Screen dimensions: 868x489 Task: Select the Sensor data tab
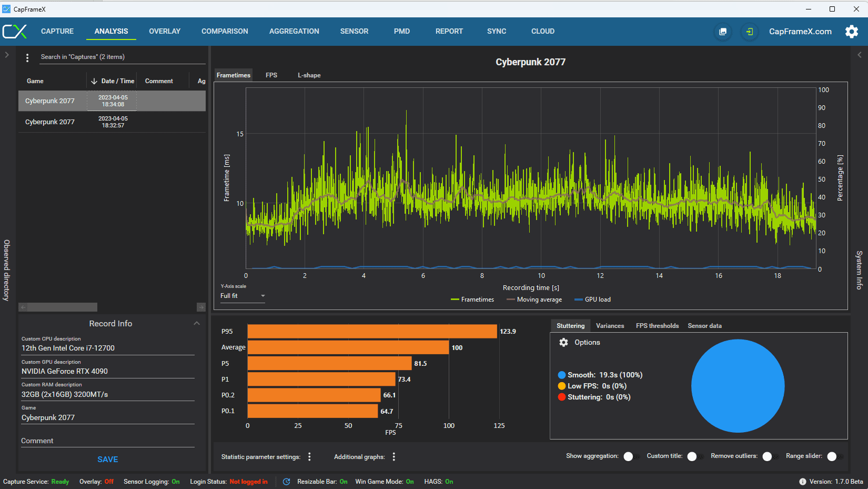tap(704, 326)
